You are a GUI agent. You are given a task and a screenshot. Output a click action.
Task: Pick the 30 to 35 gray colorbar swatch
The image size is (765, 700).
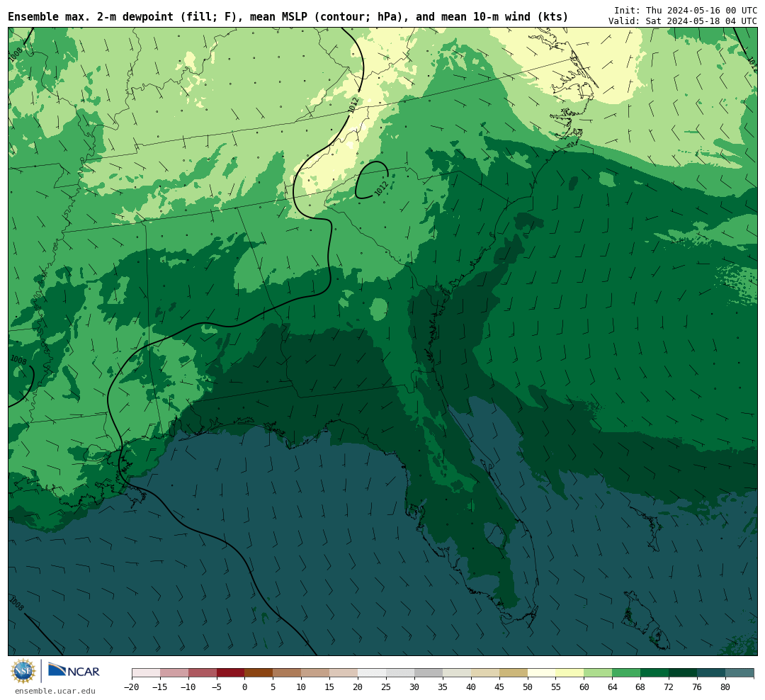coord(429,673)
